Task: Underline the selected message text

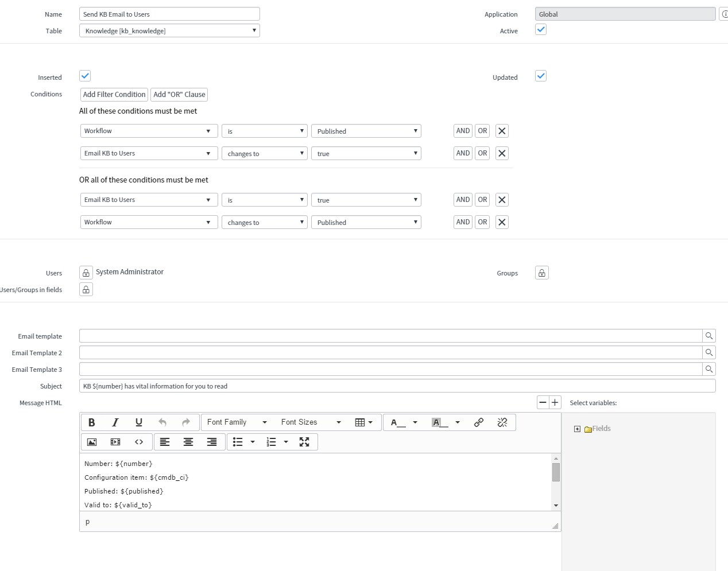Action: point(139,422)
